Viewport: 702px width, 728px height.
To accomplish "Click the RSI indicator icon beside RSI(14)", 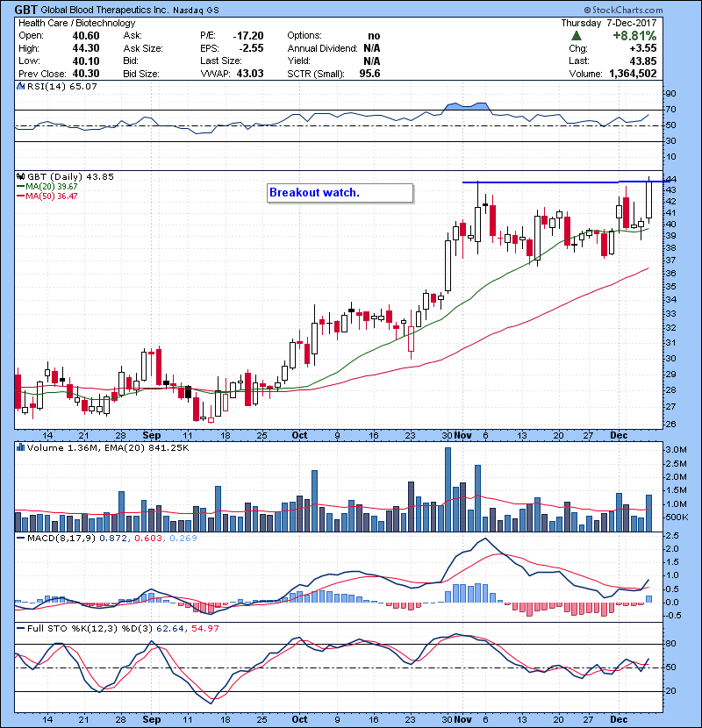I will 20,86.
